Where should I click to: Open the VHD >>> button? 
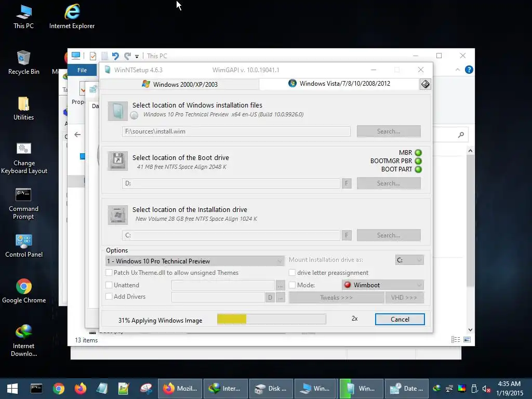point(404,298)
